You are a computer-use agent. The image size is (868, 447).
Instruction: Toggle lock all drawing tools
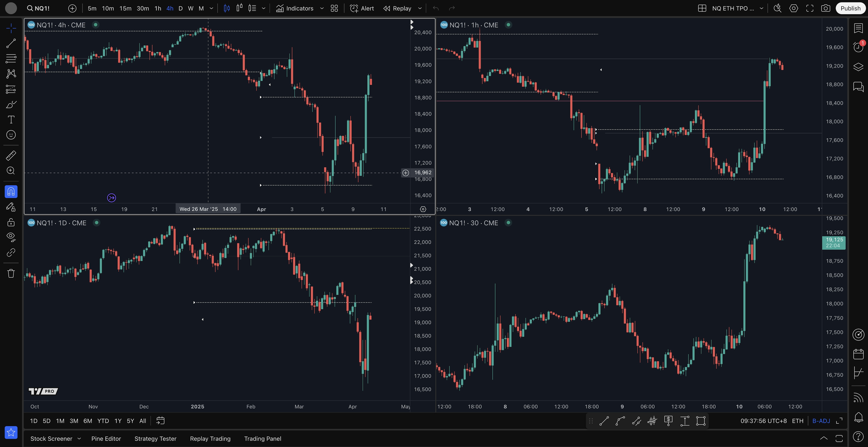coord(11,222)
